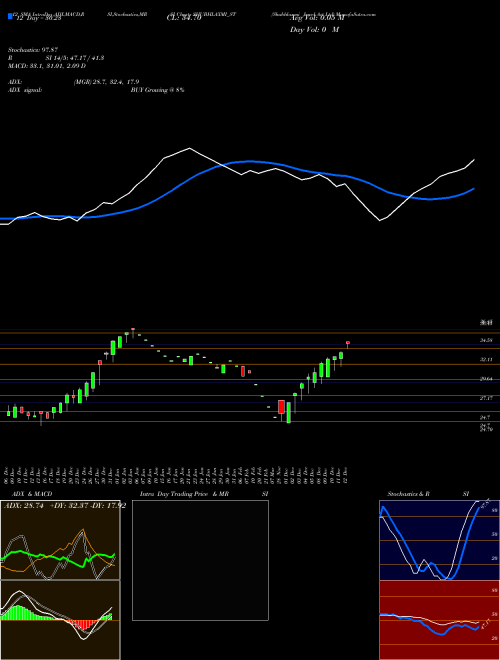Click the Day Vol: 0 M value
This screenshot has height=660, width=500.
(314, 30)
